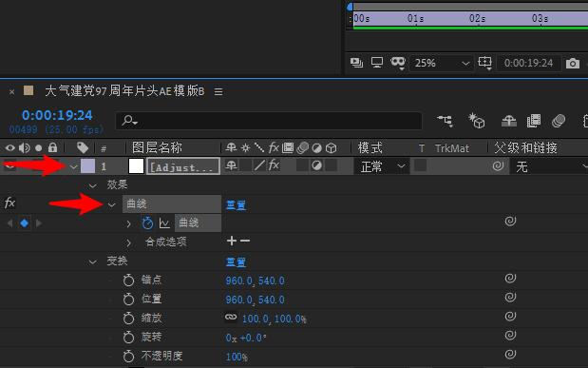The image size is (588, 368).
Task: Click the search magnifier icon in timeline
Action: point(129,121)
